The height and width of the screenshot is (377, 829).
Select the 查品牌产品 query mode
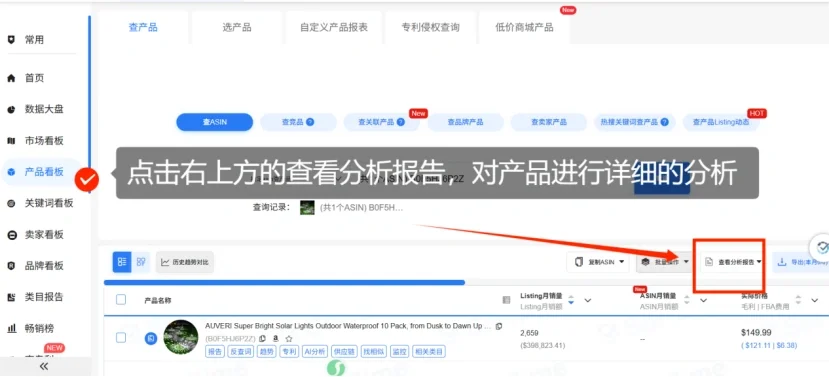tap(465, 122)
